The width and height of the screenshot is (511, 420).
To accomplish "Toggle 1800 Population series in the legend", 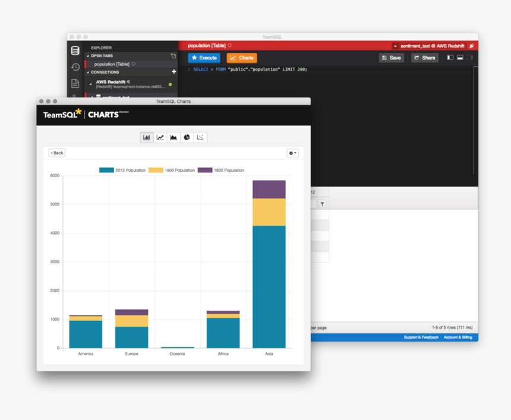I will (x=221, y=170).
